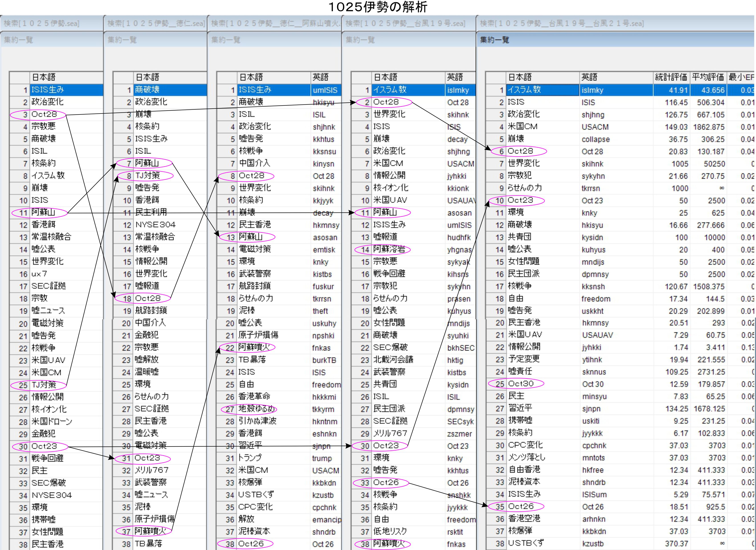Click Oct26 row 38 in third table
Screen dimensions: 756x550
coord(251,544)
